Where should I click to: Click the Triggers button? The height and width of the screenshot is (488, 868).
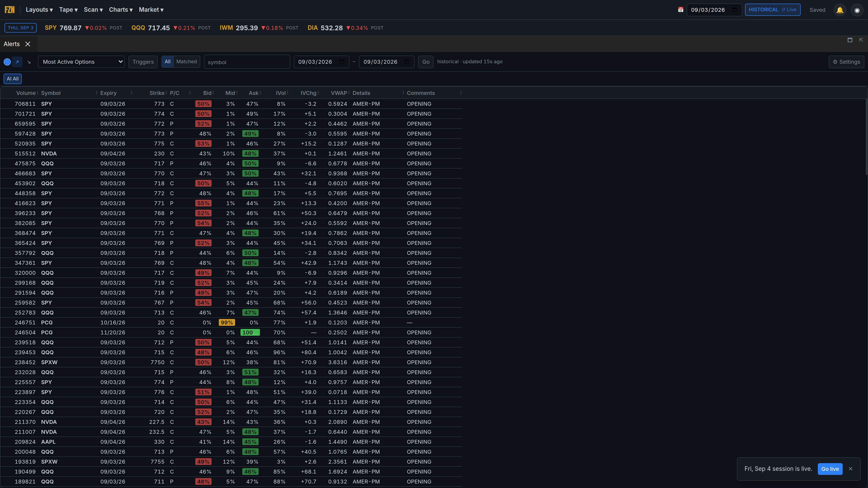click(143, 62)
